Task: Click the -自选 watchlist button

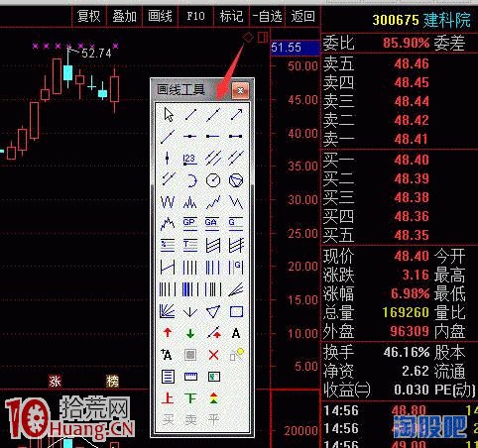Action: pyautogui.click(x=267, y=16)
